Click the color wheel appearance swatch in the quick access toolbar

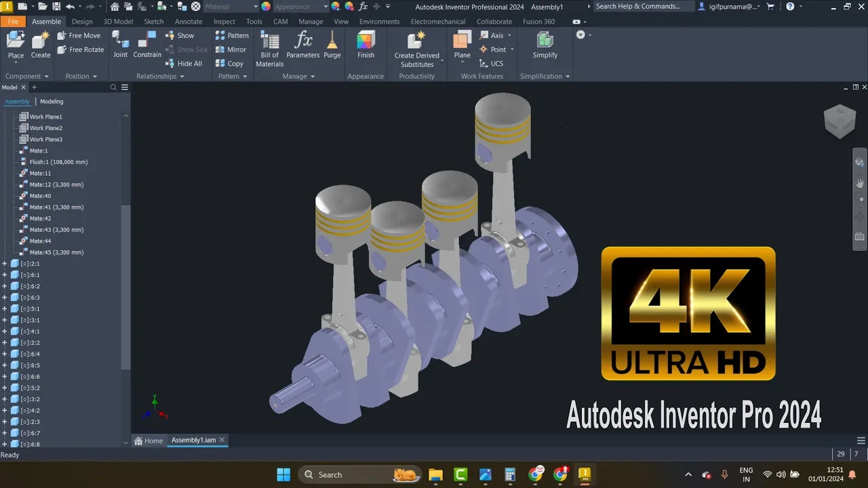(266, 6)
